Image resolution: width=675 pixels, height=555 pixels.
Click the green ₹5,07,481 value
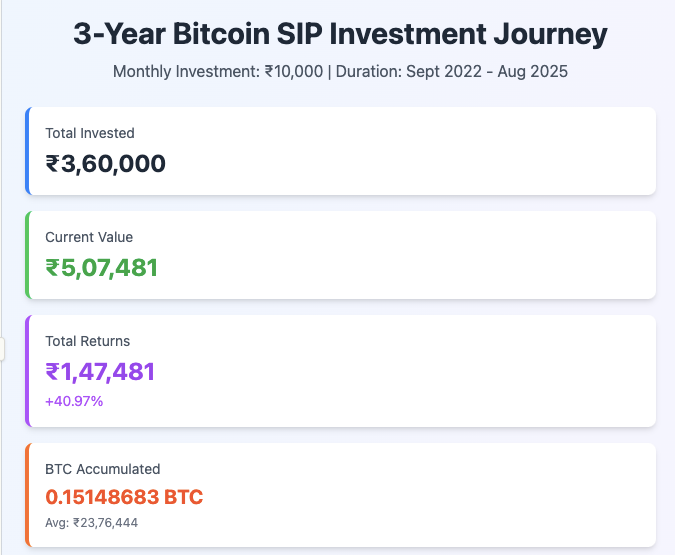coord(102,268)
